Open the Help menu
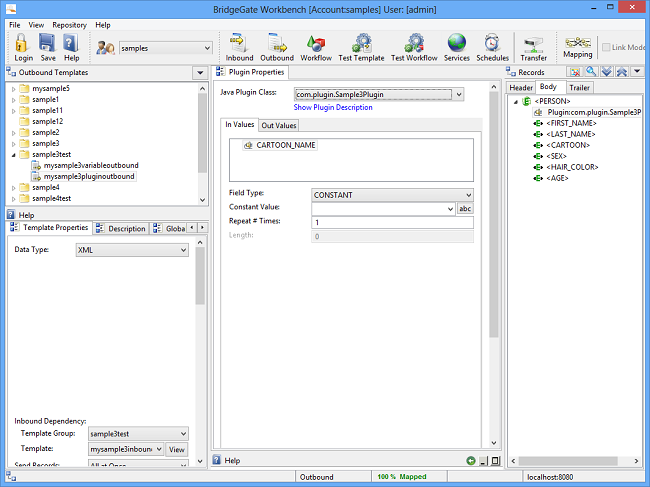Screen dimensions: 650x487 pyautogui.click(x=102, y=25)
